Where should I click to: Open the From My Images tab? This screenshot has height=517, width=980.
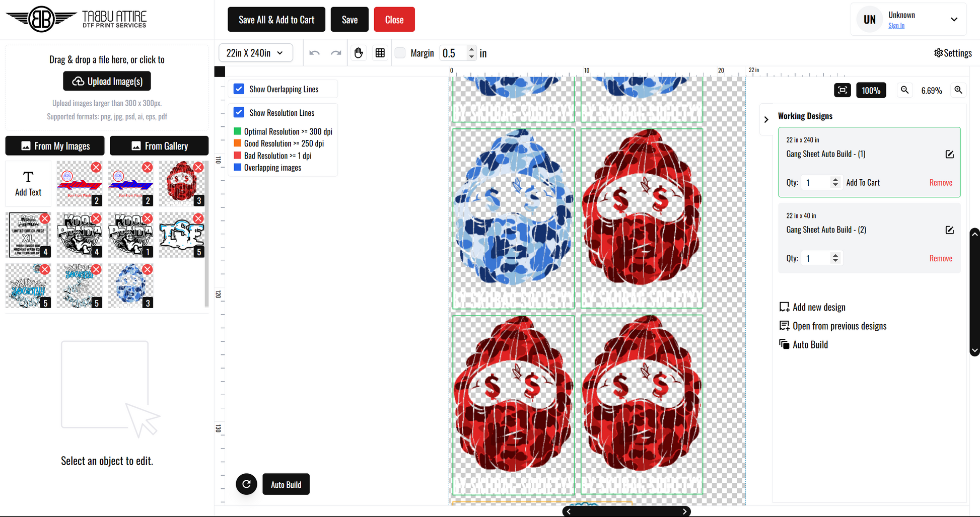(x=55, y=146)
